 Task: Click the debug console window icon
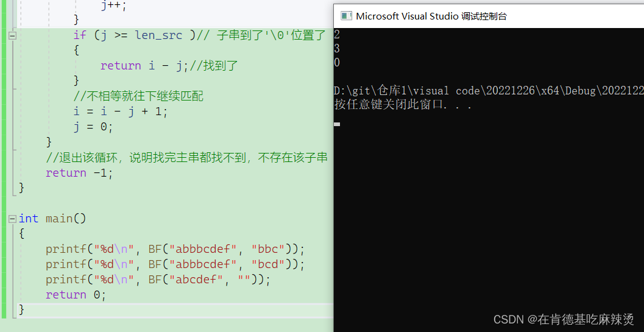pos(345,16)
